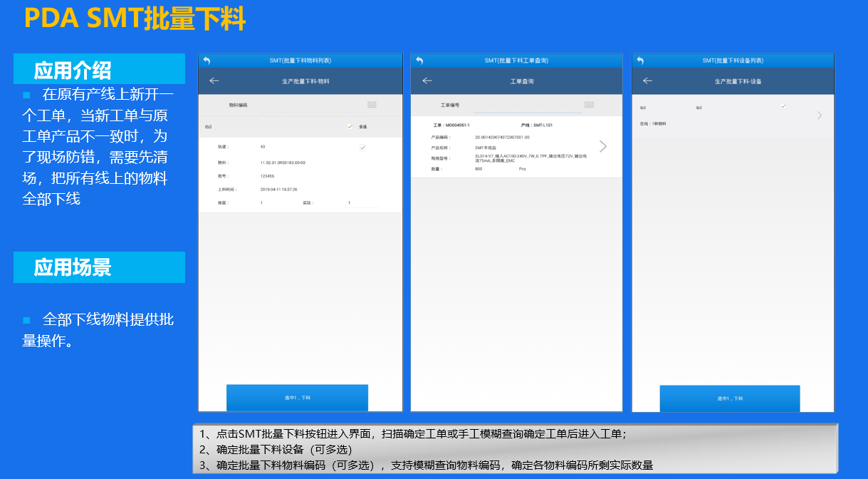Click the undo arrow in the 设备列表 title bar
Image resolution: width=868 pixels, height=479 pixels.
[x=640, y=61]
